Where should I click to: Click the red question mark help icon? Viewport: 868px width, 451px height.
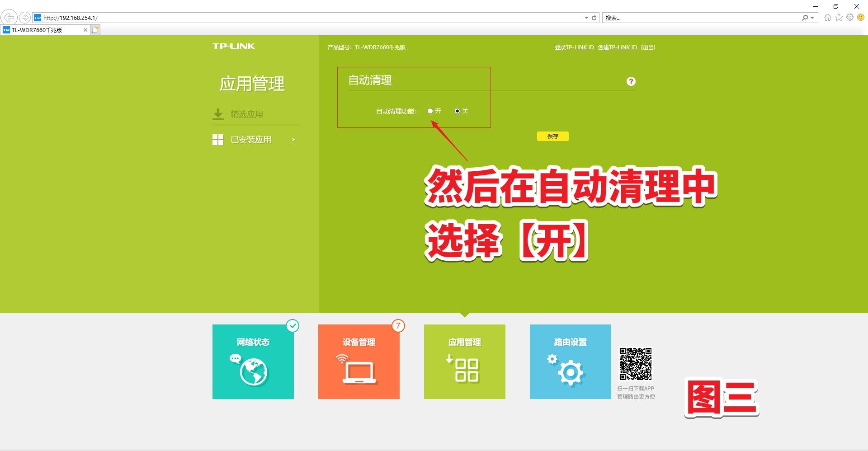point(631,81)
